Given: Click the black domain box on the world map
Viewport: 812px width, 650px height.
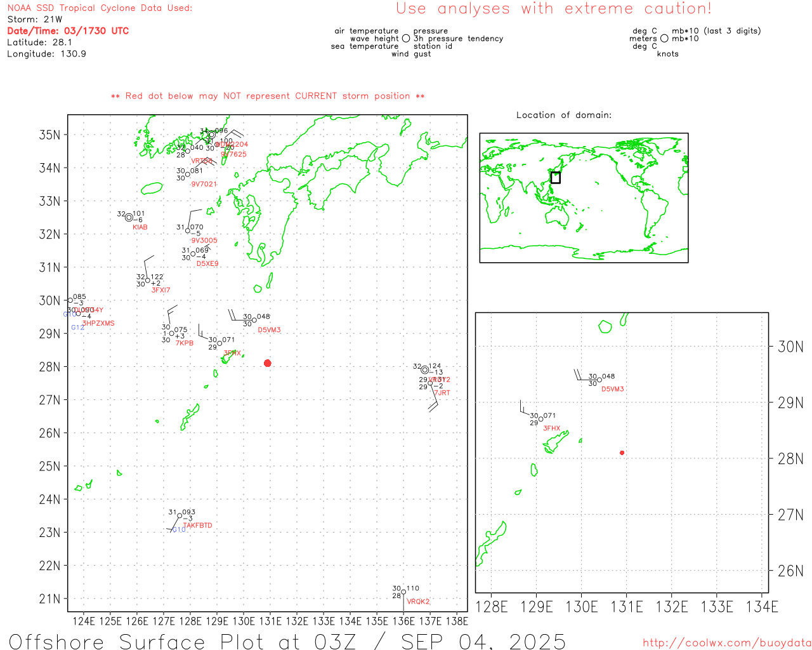Looking at the screenshot, I should click(x=556, y=178).
